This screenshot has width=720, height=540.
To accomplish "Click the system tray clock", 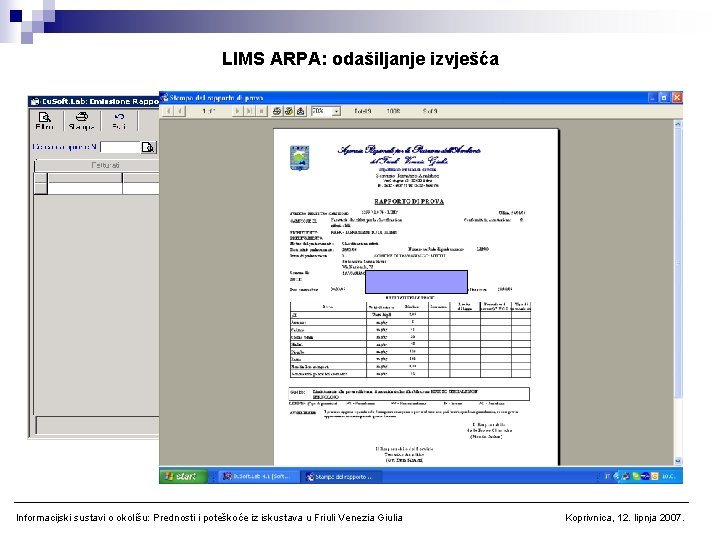I will tap(668, 476).
